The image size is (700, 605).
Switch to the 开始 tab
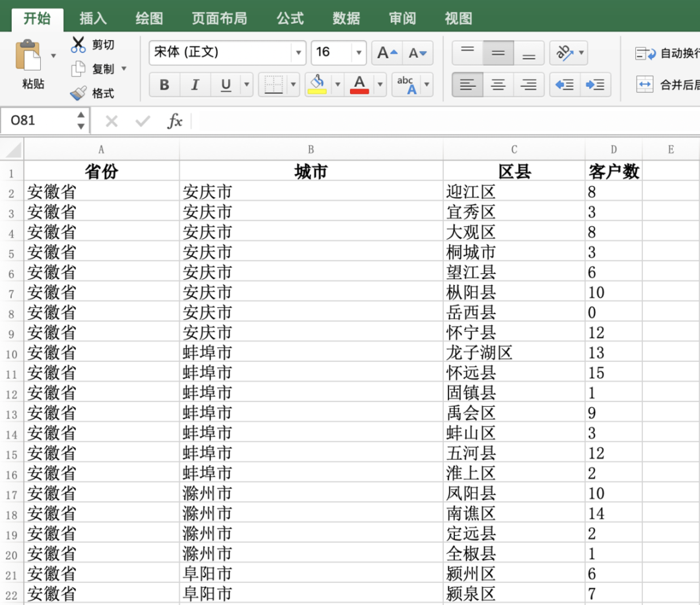point(37,19)
